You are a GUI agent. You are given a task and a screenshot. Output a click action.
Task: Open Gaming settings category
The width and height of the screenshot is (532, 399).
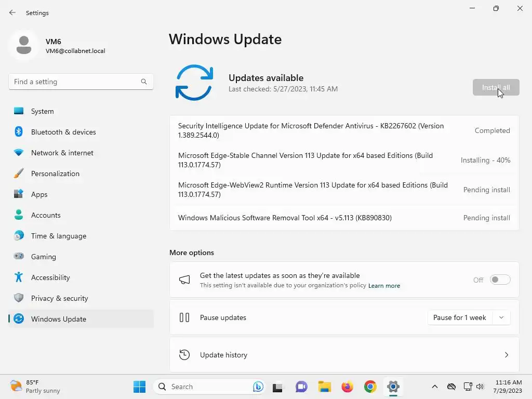[81, 256]
